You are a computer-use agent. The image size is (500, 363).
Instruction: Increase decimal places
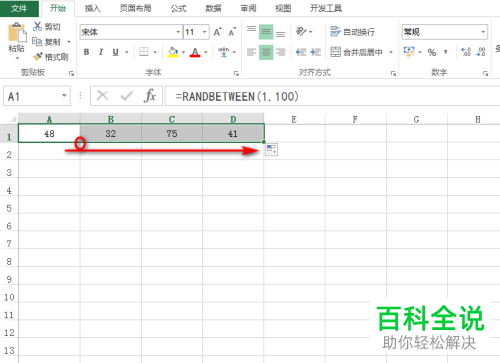point(466,52)
